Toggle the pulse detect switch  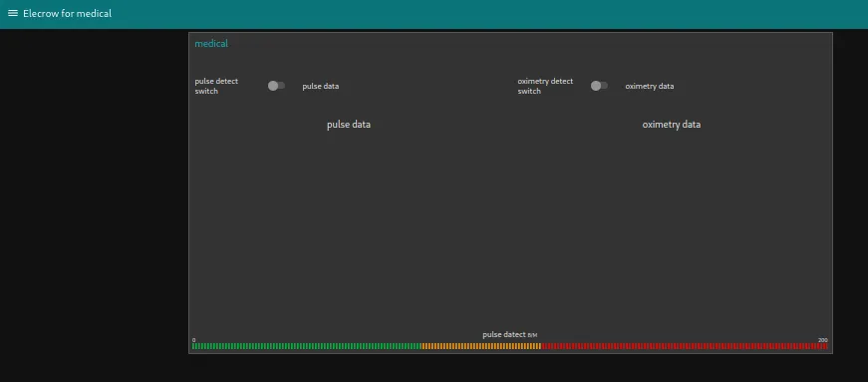(276, 86)
